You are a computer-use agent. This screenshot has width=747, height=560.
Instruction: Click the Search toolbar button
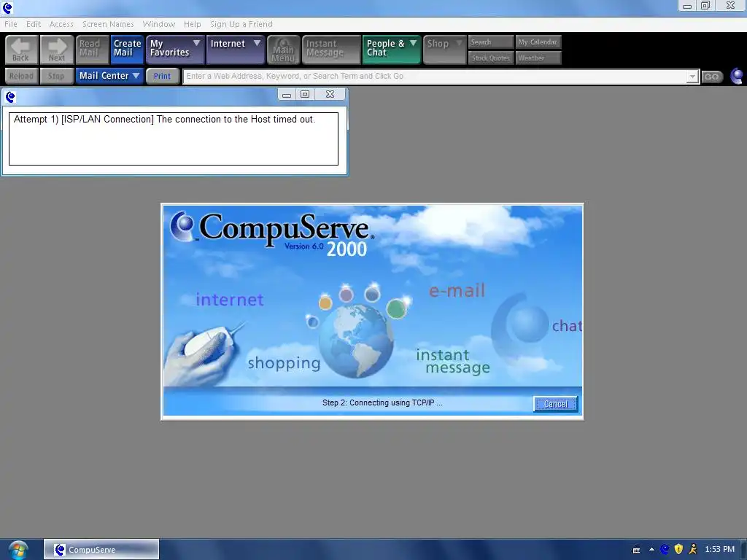point(491,42)
